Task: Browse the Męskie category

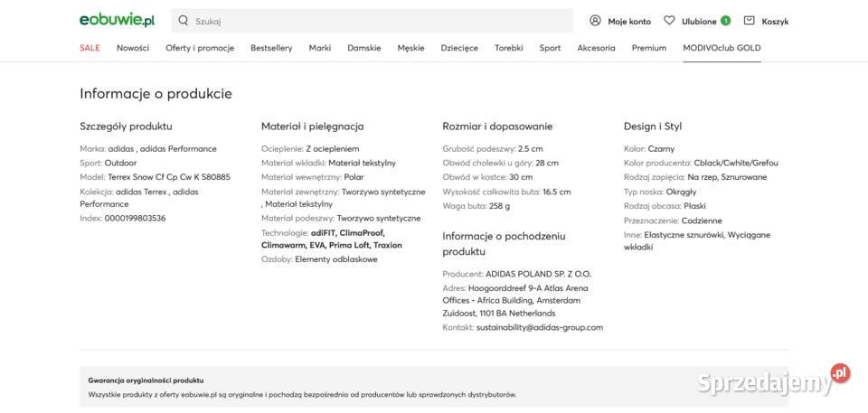Action: click(410, 48)
